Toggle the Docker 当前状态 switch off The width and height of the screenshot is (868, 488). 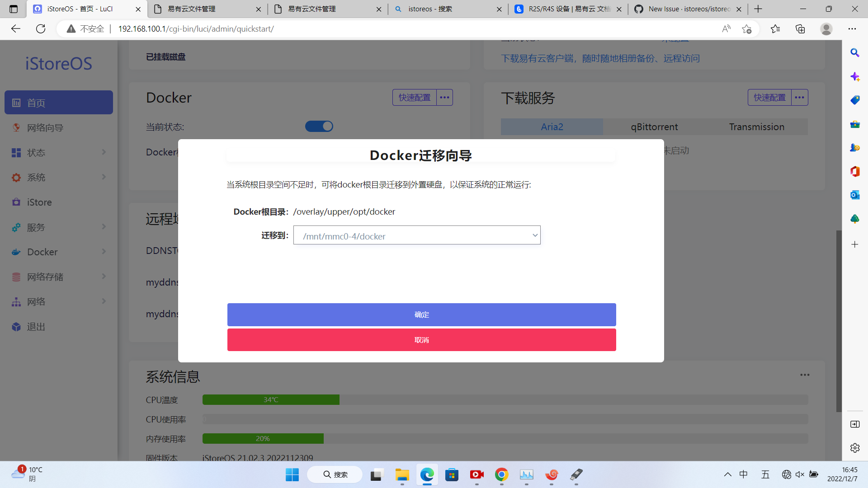pyautogui.click(x=319, y=126)
